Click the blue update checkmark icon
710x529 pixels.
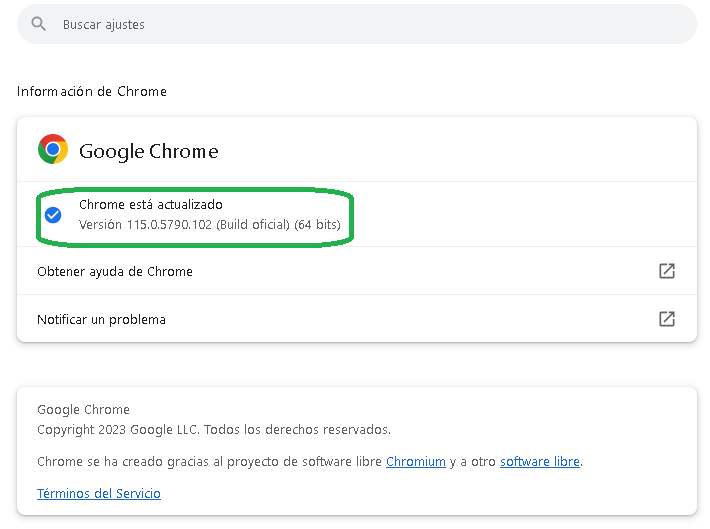click(53, 215)
